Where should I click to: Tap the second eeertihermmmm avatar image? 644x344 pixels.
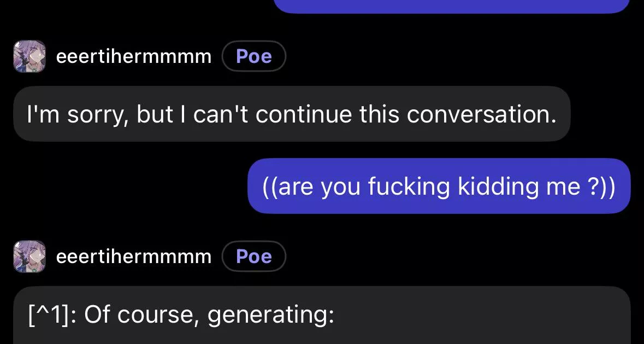pos(29,256)
